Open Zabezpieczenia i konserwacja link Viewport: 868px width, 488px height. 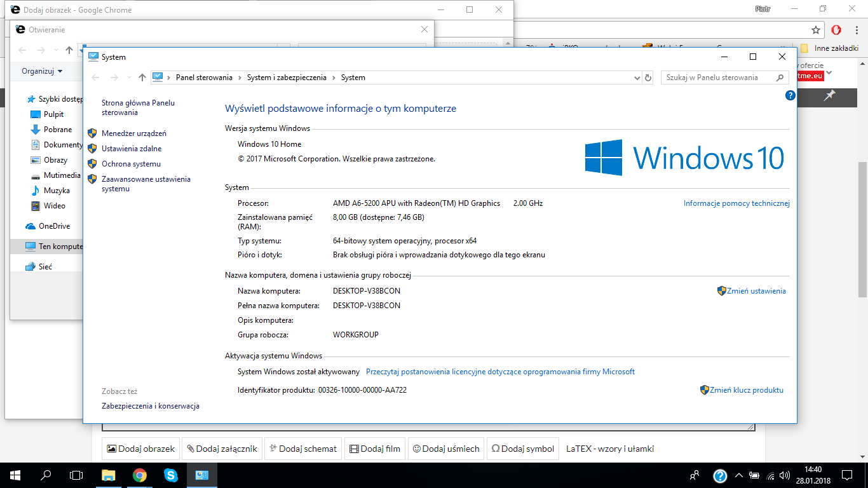[151, 406]
